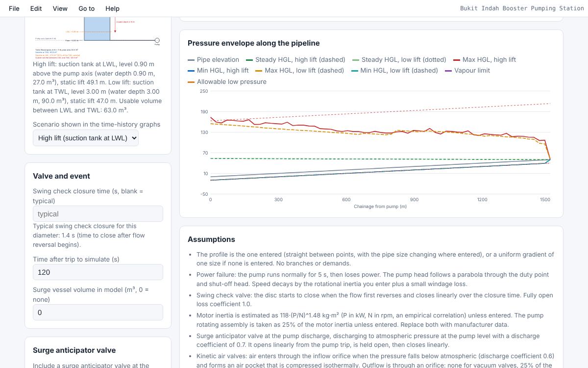Toggle Max HGL, low lift (dashed) legend
588x368 pixels.
299,70
